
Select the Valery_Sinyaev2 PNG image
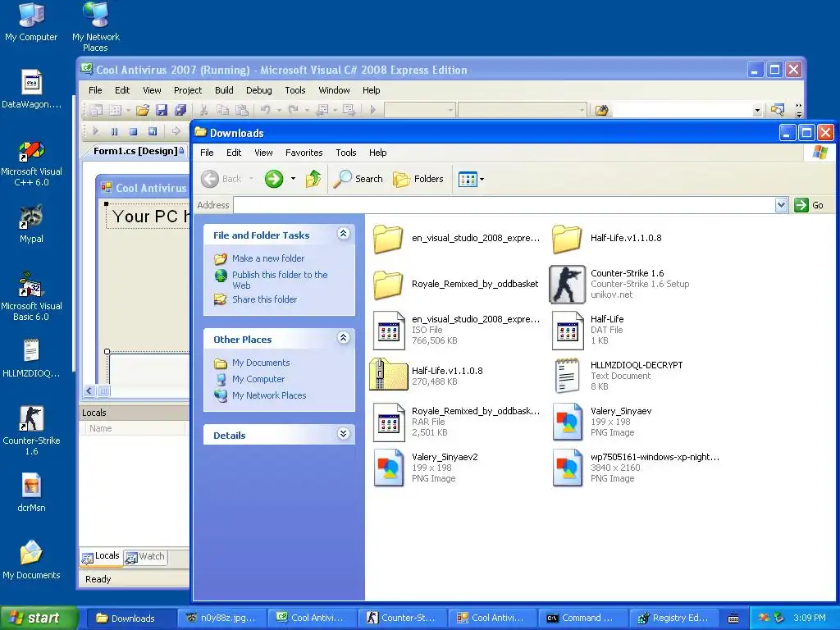coord(426,468)
